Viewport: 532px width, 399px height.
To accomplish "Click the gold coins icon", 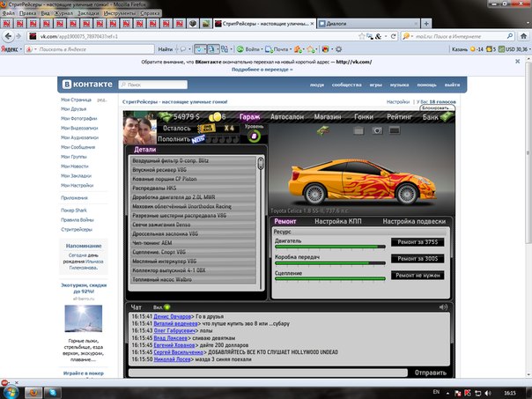I will 214,117.
